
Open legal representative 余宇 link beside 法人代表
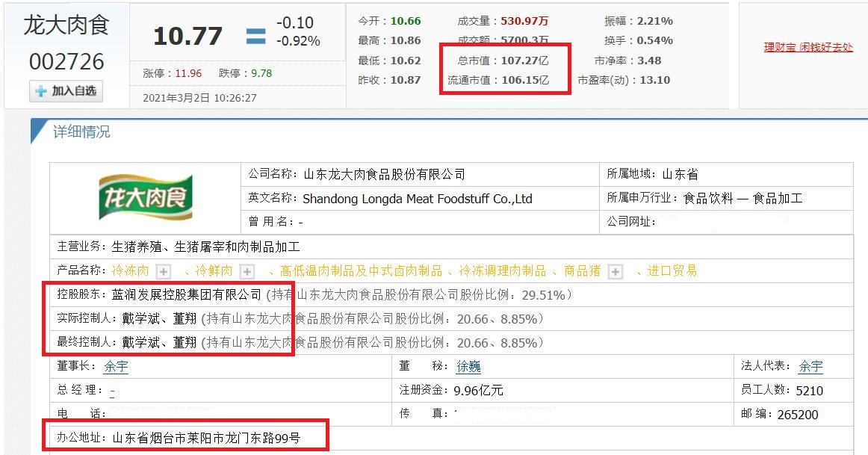tap(810, 366)
